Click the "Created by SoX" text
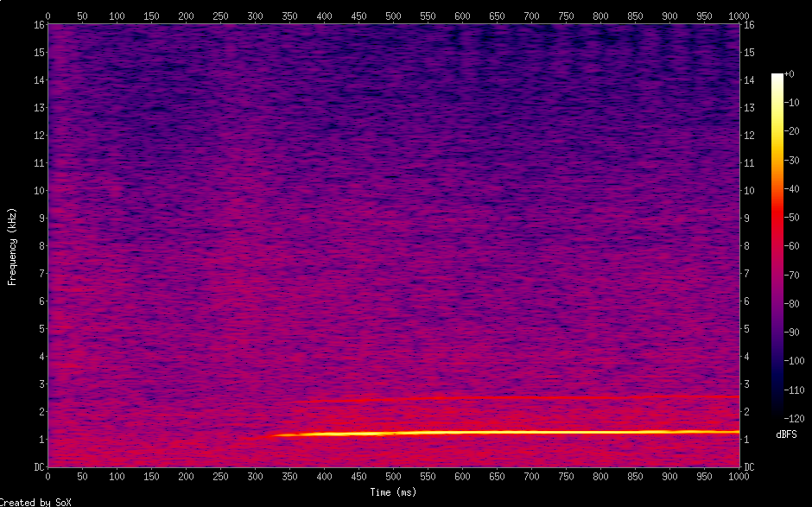 point(29,502)
